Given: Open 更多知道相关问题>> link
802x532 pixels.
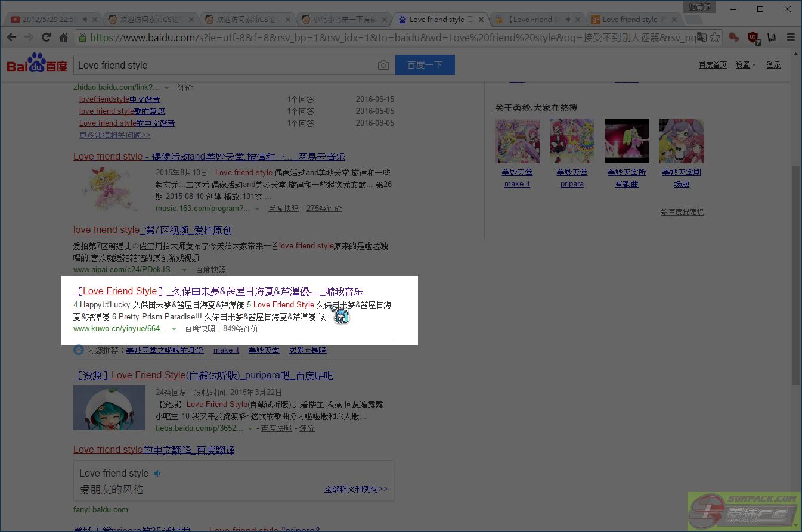Looking at the screenshot, I should click(115, 135).
